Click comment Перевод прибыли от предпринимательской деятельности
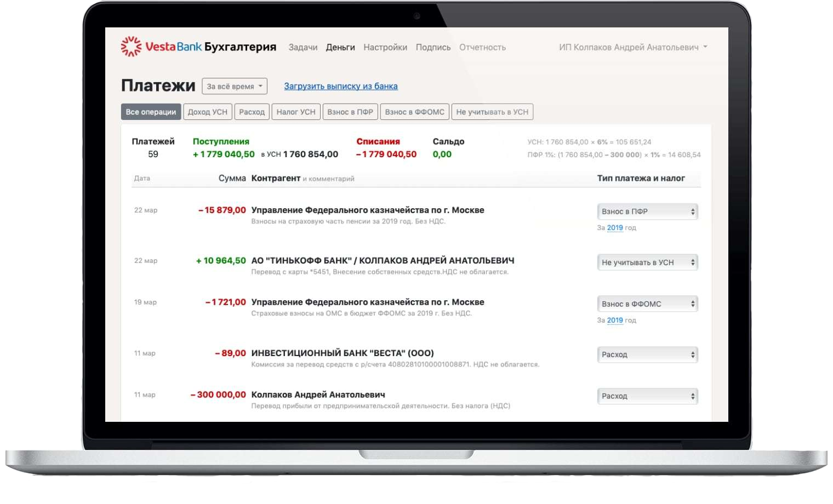 tap(380, 406)
